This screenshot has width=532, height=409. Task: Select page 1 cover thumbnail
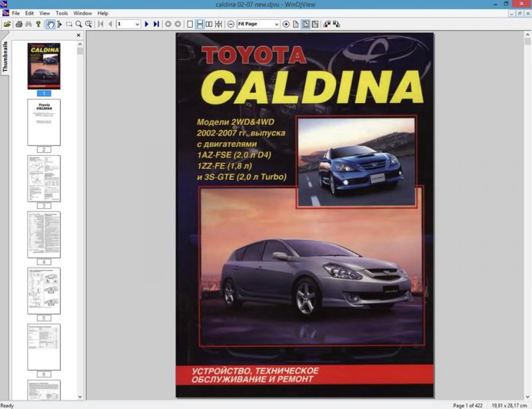pos(44,67)
